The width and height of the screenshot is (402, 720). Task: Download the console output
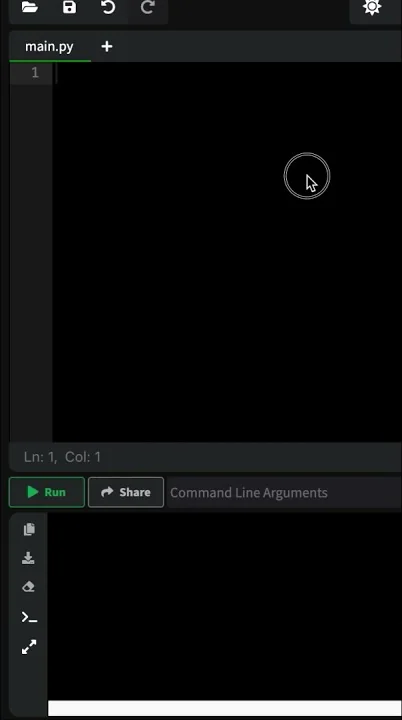click(x=28, y=558)
